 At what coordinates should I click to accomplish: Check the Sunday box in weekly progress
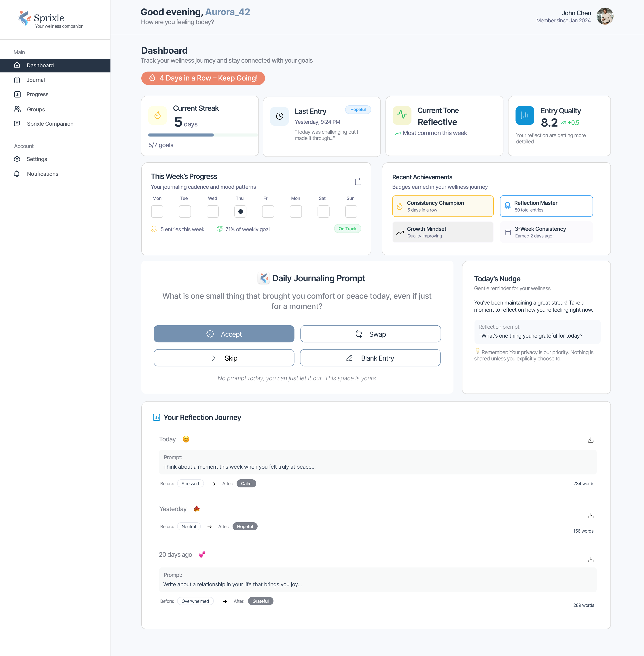351,211
